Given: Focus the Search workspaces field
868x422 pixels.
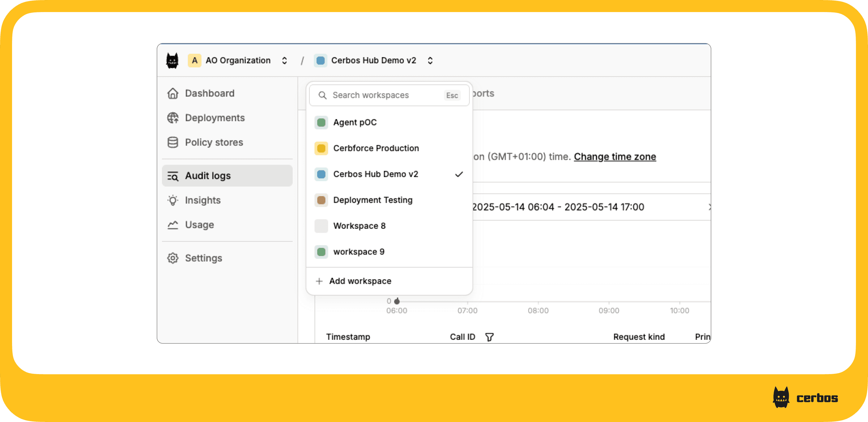Looking at the screenshot, I should point(389,96).
